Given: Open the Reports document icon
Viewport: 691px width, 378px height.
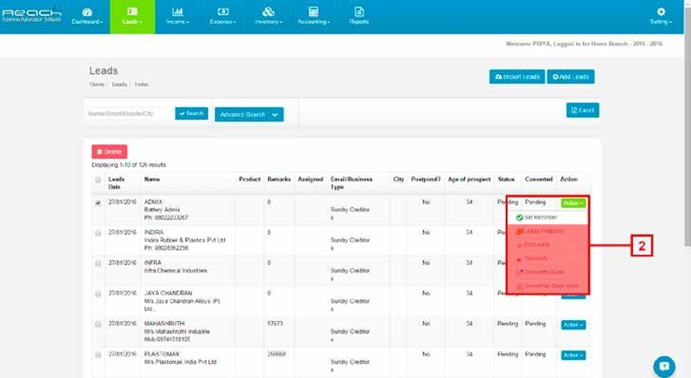Looking at the screenshot, I should [x=359, y=12].
